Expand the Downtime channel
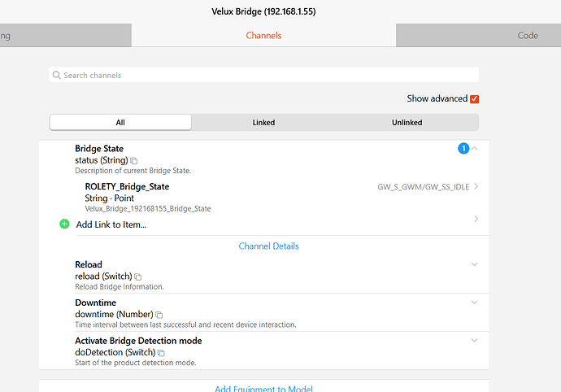This screenshot has height=392, width=561. click(x=475, y=303)
